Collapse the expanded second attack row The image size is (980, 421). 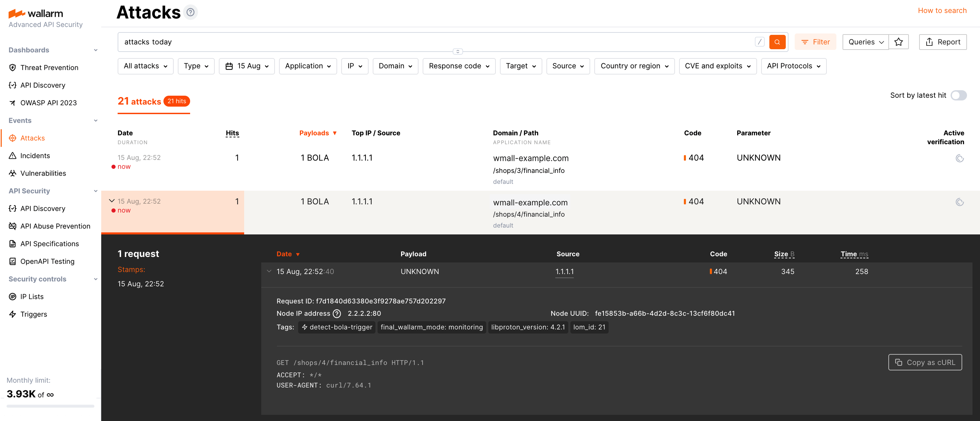[x=111, y=201]
